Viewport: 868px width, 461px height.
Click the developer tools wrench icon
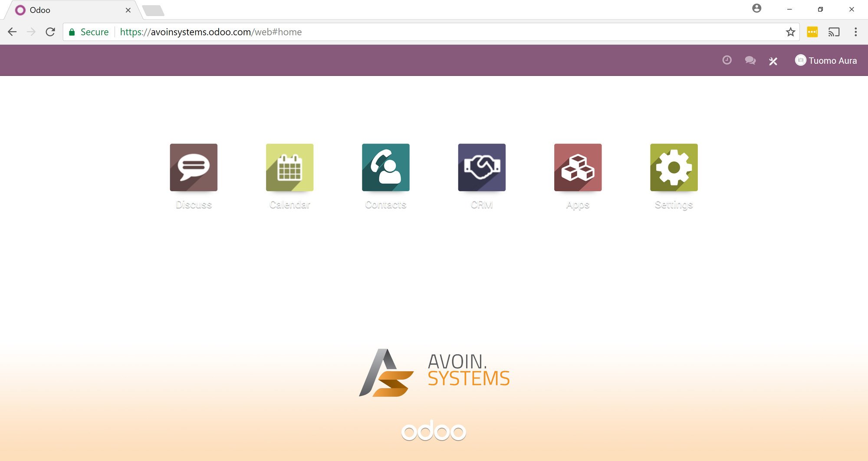click(773, 61)
